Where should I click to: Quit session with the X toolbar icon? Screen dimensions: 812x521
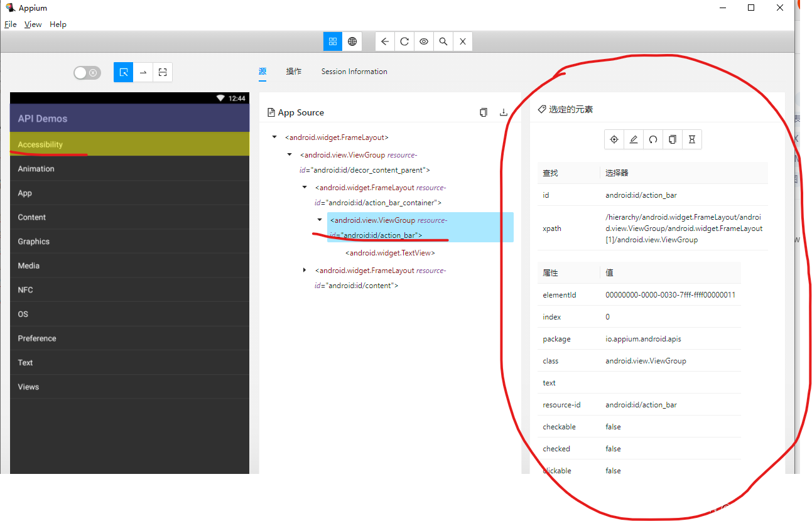(463, 41)
